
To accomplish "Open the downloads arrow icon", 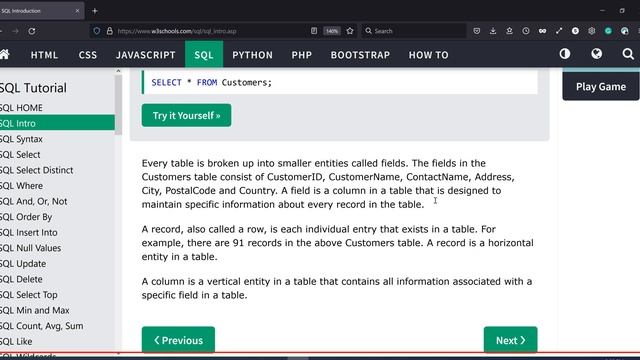I will [x=493, y=31].
